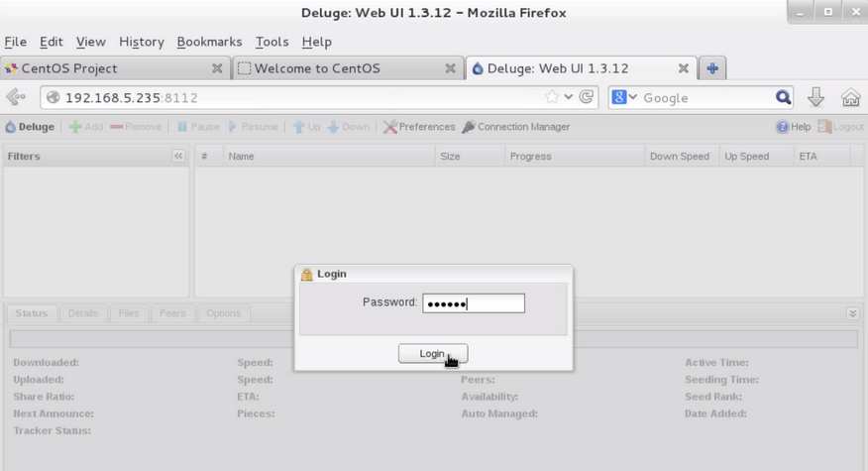
Task: Click the Login button in the dialog
Action: point(433,354)
